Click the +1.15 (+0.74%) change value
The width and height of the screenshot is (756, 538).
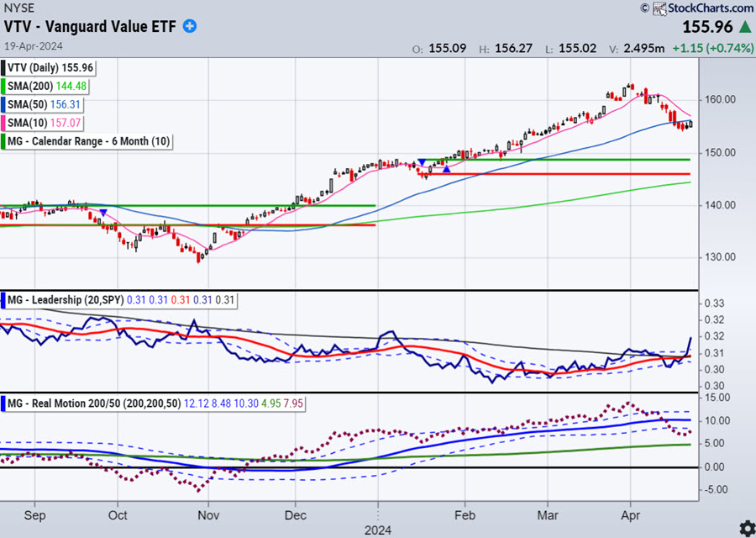[713, 48]
